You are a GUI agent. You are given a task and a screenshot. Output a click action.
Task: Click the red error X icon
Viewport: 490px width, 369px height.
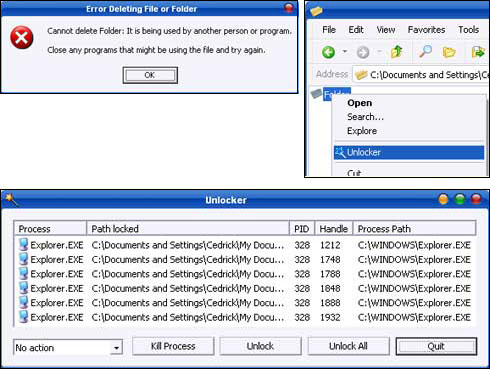click(x=22, y=38)
